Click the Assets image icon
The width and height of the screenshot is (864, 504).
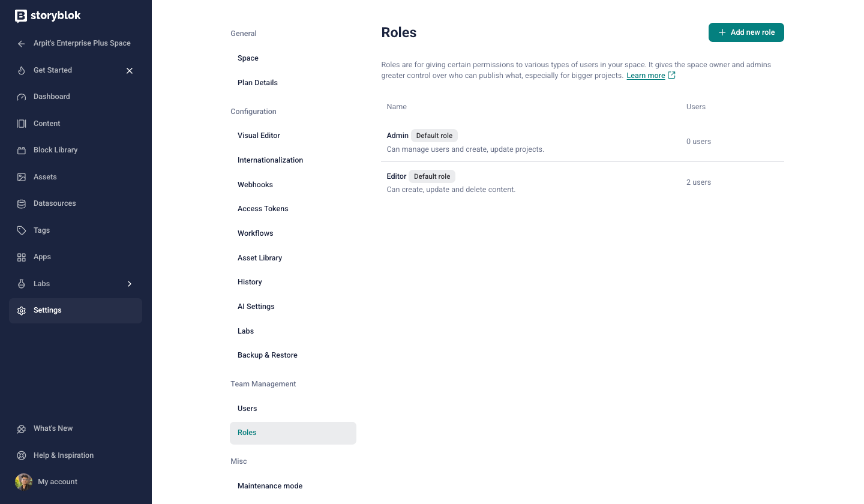[22, 177]
